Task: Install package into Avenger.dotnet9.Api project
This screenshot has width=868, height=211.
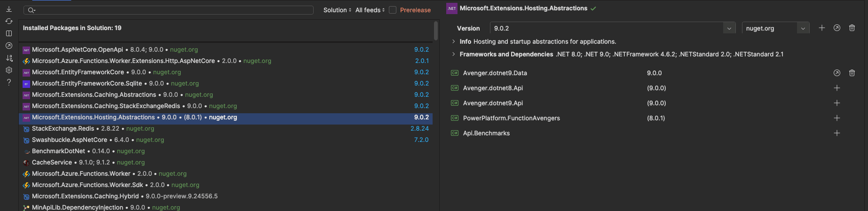Action: [837, 103]
